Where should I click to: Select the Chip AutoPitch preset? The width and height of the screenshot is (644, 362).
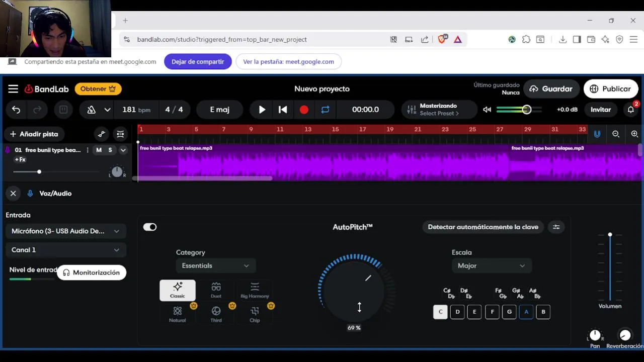pyautogui.click(x=255, y=314)
